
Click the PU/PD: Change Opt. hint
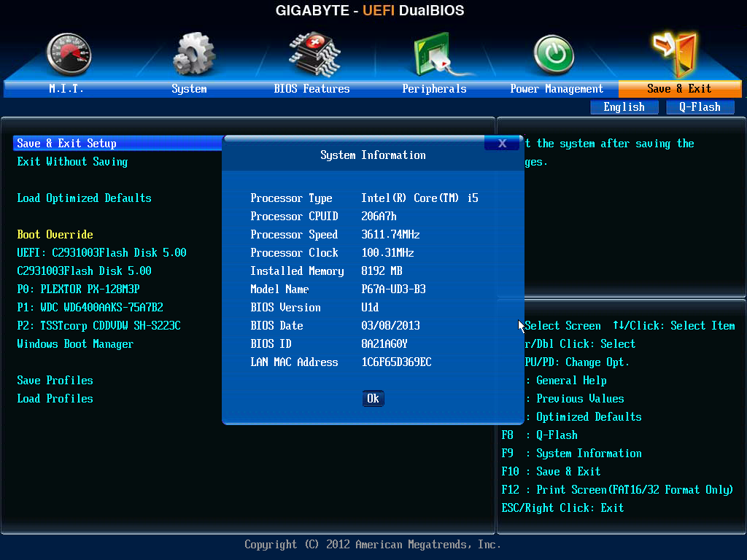577,362
